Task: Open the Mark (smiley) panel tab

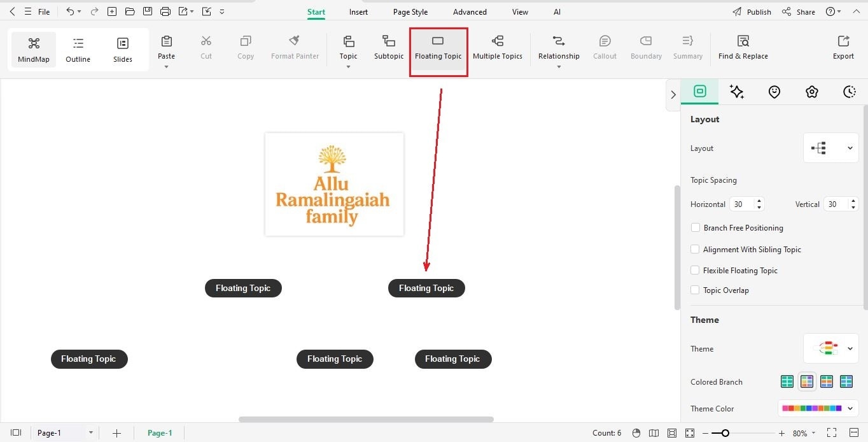Action: 774,92
